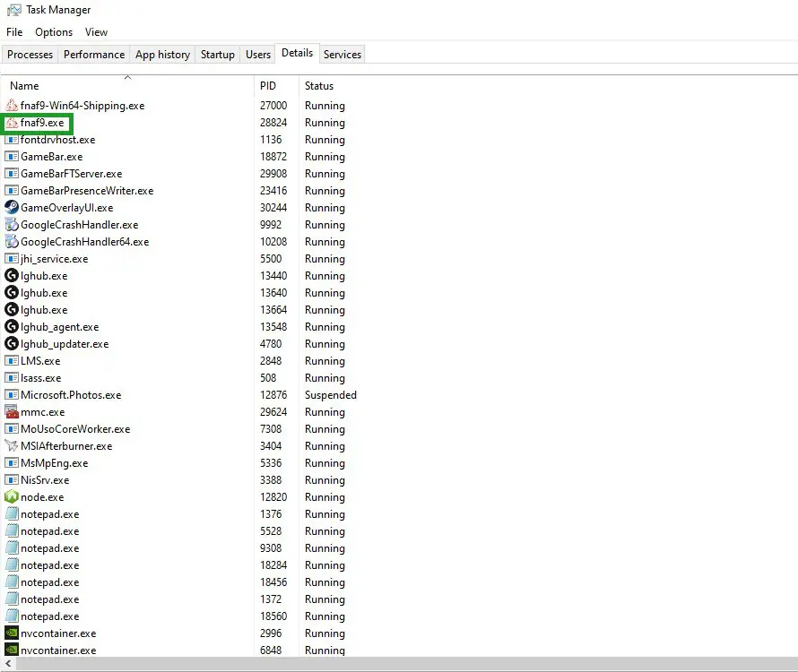Image resolution: width=798 pixels, height=672 pixels.
Task: Click the nvcontainer.exe icon with PID 2996
Action: coord(12,633)
